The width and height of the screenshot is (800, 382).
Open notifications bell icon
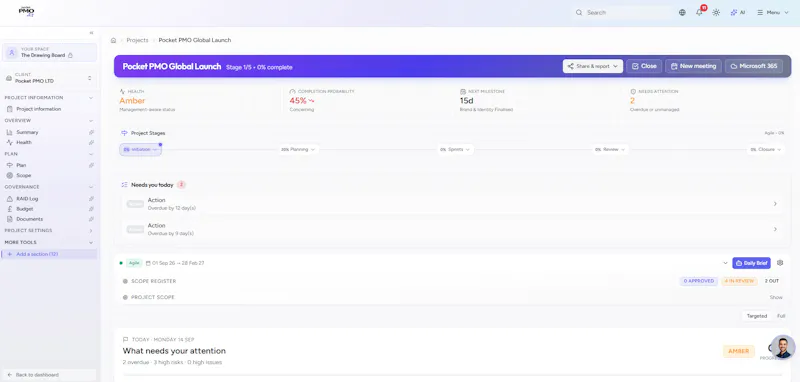tap(699, 12)
